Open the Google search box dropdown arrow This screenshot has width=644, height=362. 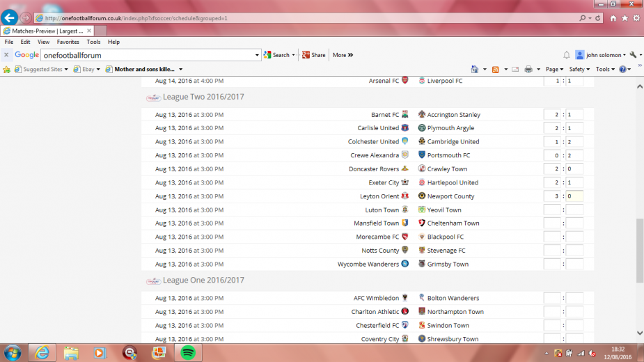tap(257, 55)
